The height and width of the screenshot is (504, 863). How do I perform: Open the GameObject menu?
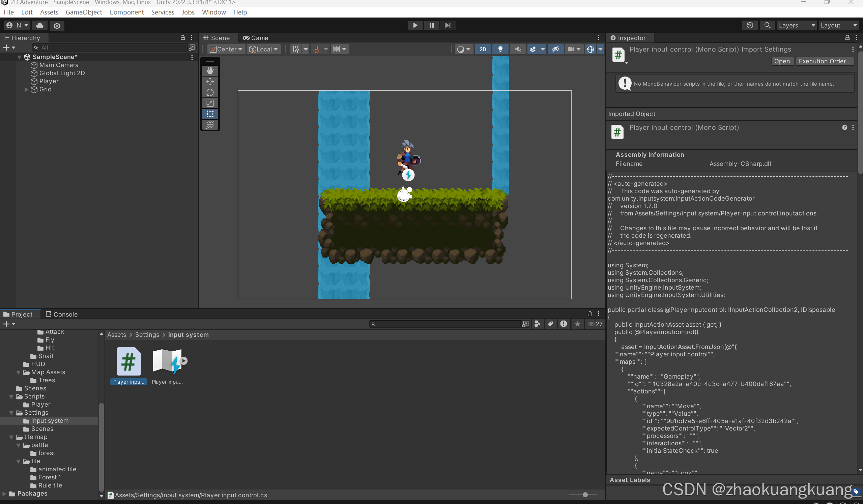(x=84, y=12)
